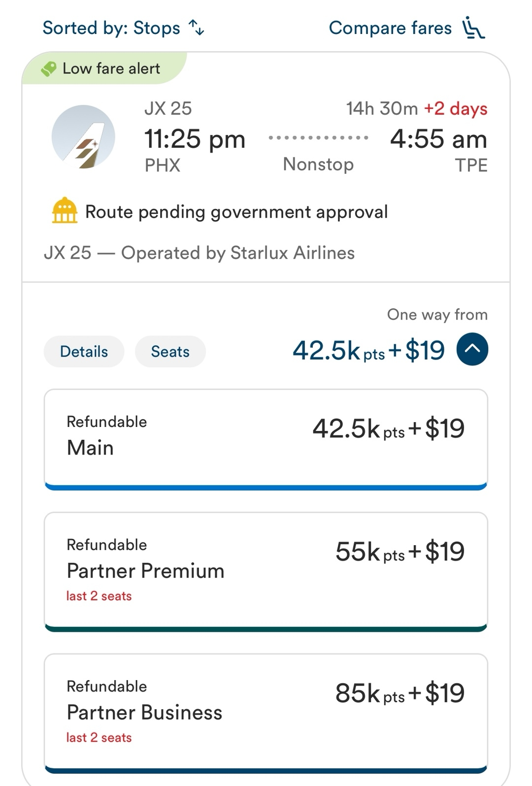Tap the seat icon next to Compare fares
Screen dimensions: 532x786
pyautogui.click(x=473, y=28)
